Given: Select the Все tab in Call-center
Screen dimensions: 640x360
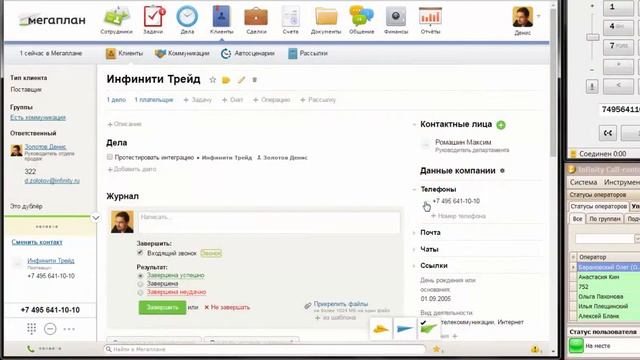Looking at the screenshot, I should [577, 219].
